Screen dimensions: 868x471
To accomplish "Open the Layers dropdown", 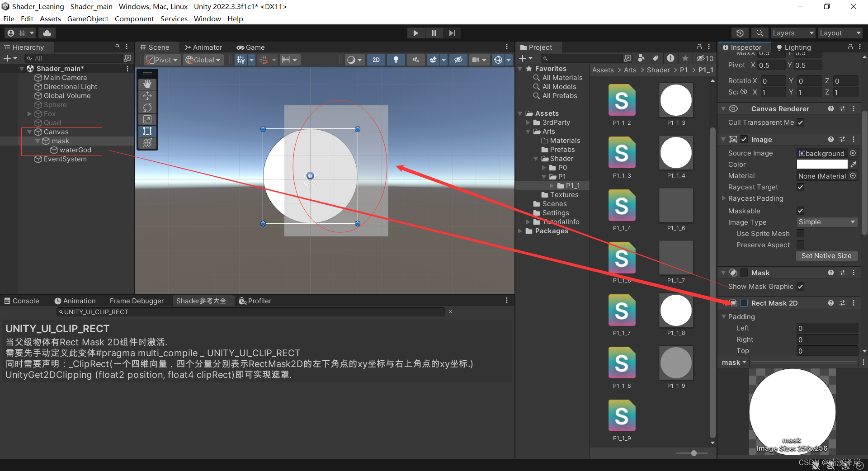I will (x=793, y=33).
